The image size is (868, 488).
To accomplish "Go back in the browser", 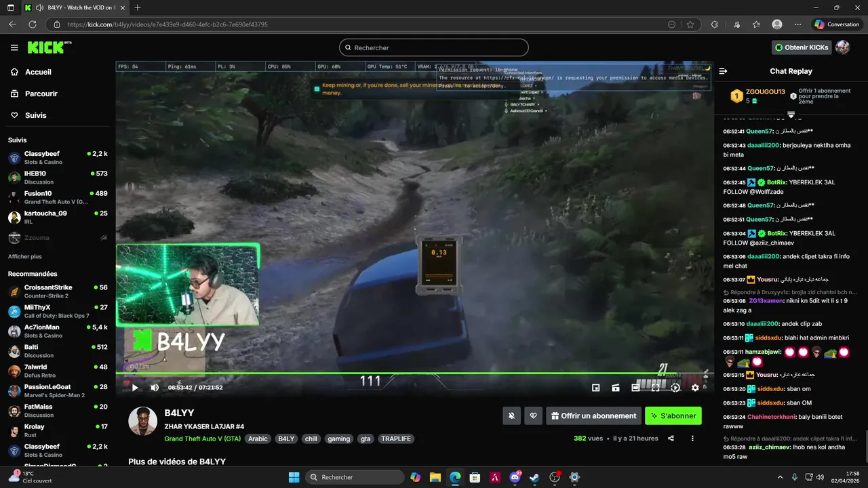I will (x=12, y=24).
